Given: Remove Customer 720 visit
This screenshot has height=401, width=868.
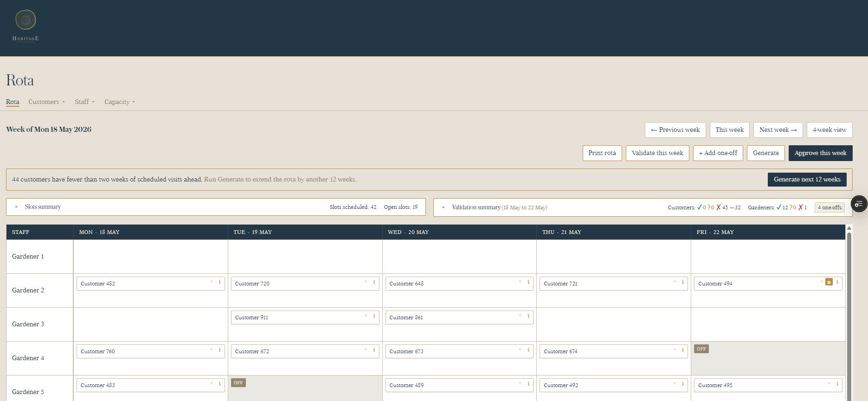Looking at the screenshot, I should tap(366, 282).
